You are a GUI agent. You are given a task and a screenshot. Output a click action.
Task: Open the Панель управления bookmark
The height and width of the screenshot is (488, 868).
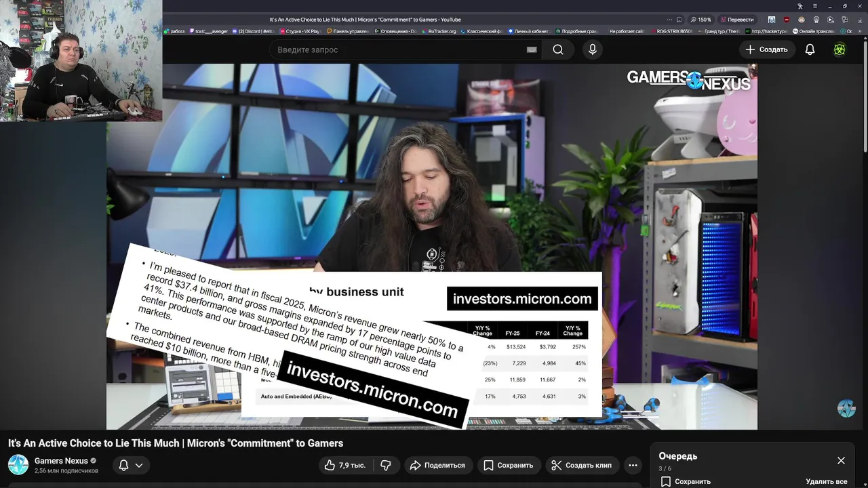(348, 31)
